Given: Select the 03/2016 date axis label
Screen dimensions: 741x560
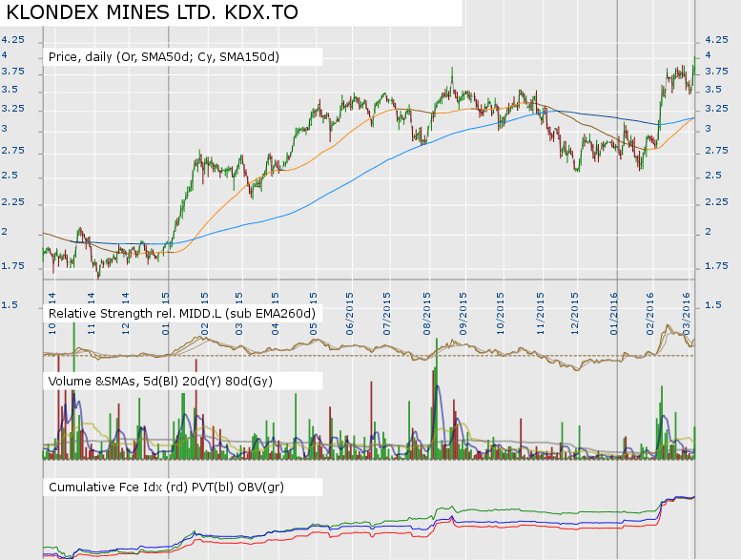Looking at the screenshot, I should point(687,314).
